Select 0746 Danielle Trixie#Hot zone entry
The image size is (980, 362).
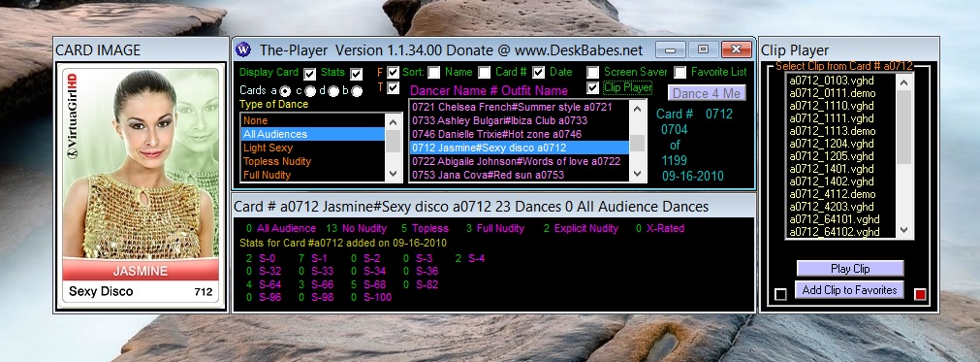(x=519, y=134)
